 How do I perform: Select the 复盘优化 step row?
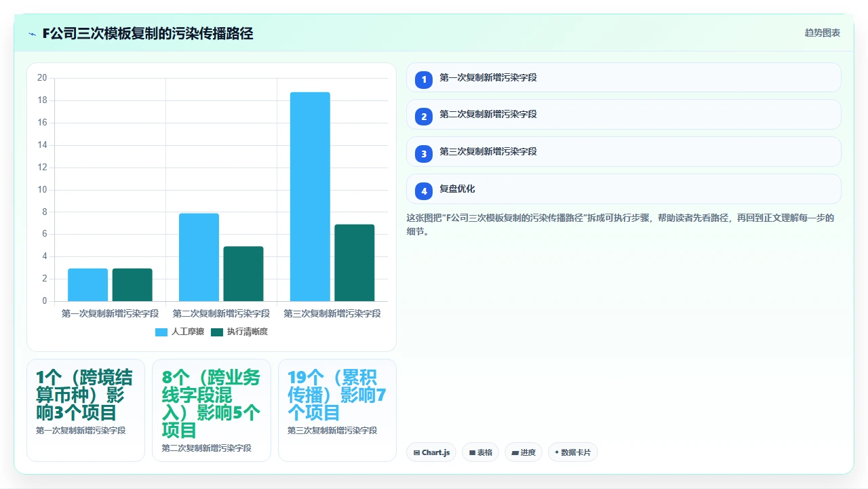[624, 189]
